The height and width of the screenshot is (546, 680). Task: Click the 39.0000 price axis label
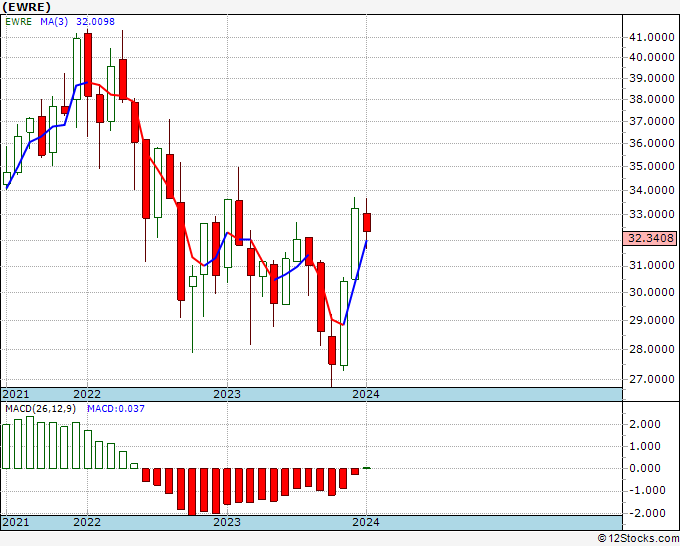[652, 78]
